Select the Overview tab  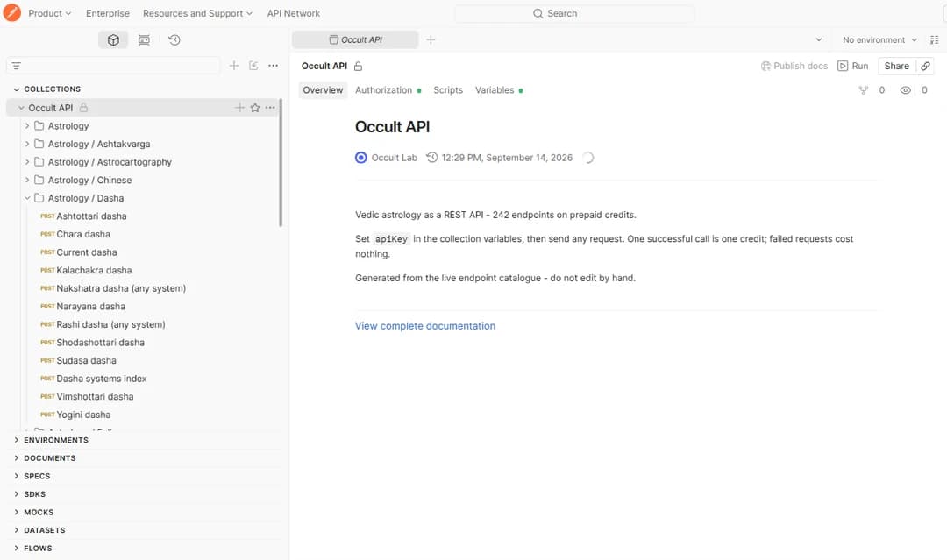click(x=323, y=90)
